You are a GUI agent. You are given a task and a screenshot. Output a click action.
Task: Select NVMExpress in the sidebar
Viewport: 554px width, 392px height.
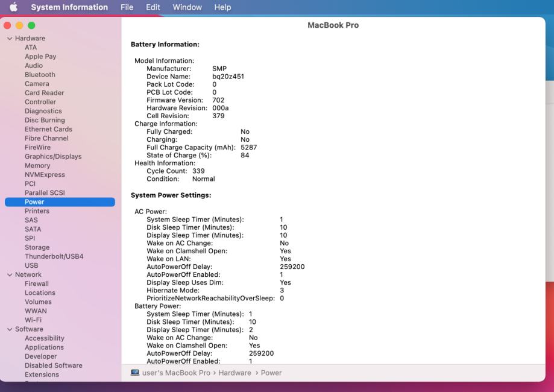[45, 175]
